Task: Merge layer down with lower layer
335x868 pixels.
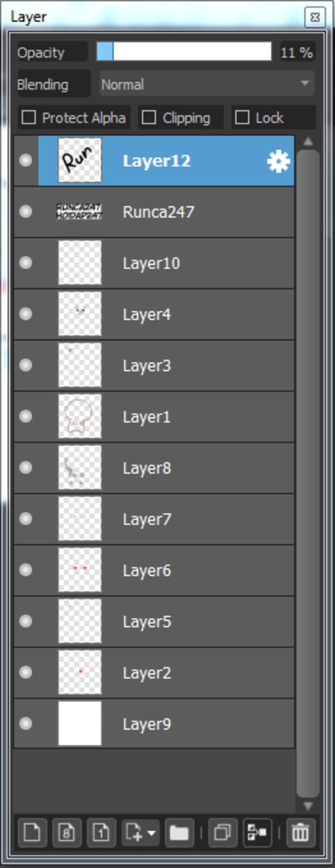Action: click(257, 833)
